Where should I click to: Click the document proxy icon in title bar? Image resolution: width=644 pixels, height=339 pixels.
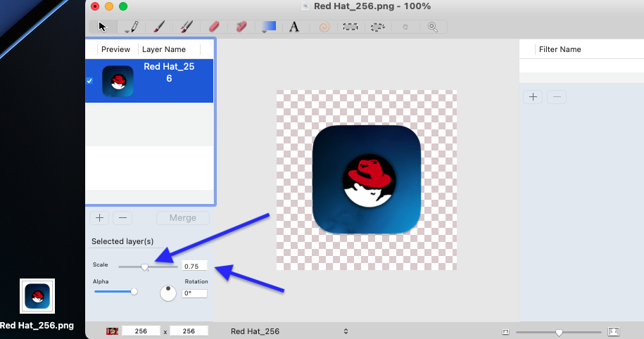coord(305,6)
